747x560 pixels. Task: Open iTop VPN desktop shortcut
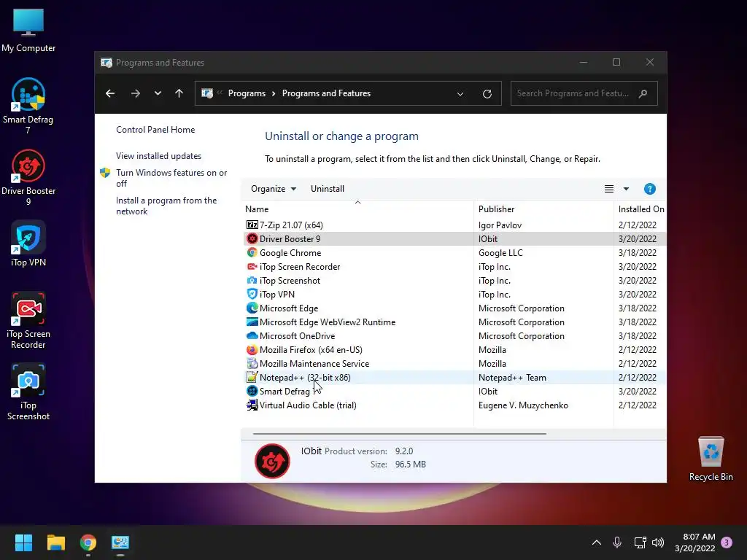pyautogui.click(x=28, y=244)
